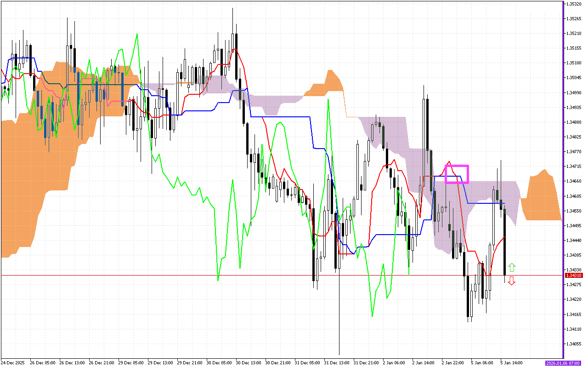Select the red Tenkan-sen line peak near 2 Jan 22:00
The height and width of the screenshot is (368, 588).
(448, 162)
